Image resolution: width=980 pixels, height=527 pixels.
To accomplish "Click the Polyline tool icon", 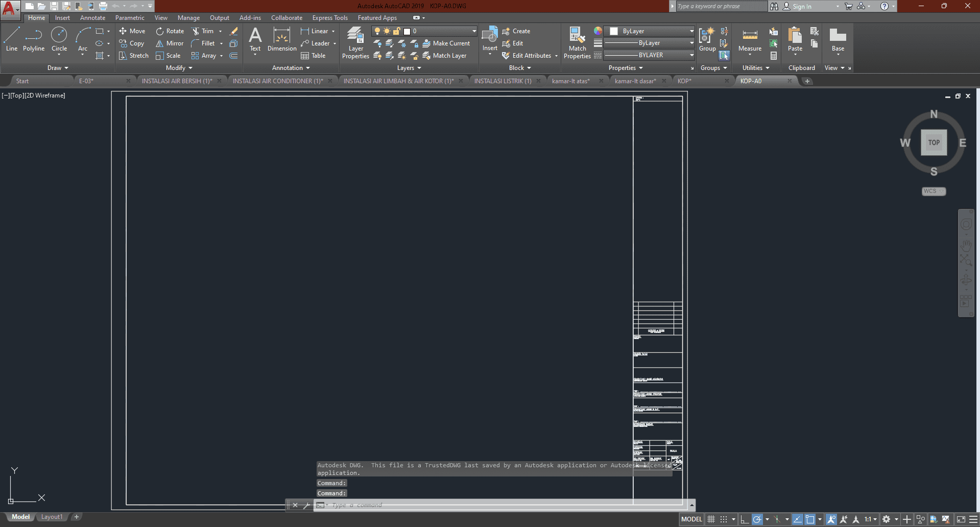I will tap(34, 39).
